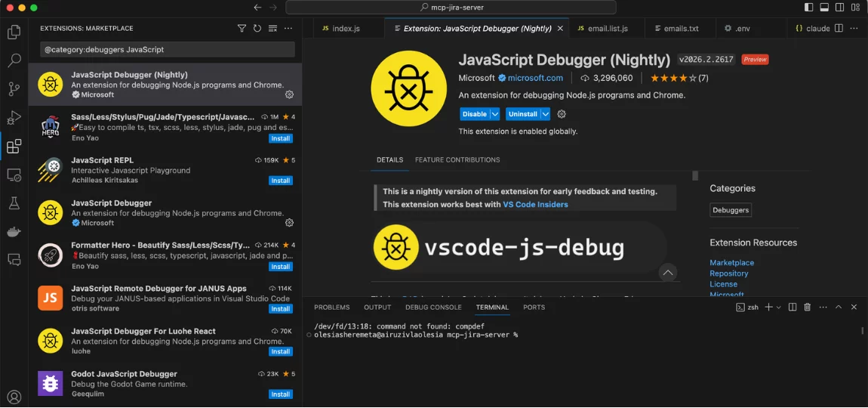Screen dimensions: 868x408
Task: Open the extensions views and more actions menu
Action: tap(288, 28)
